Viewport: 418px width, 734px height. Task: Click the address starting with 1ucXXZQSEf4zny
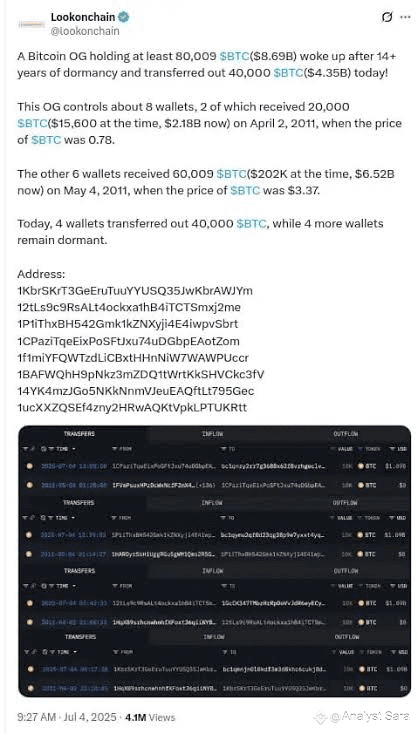point(132,408)
